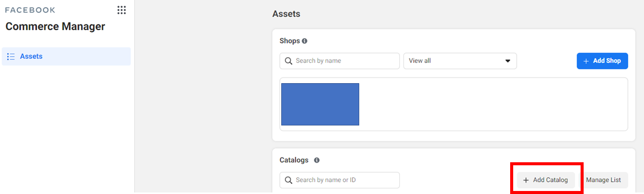
Task: Click the Add Catalog button
Action: coord(546,180)
